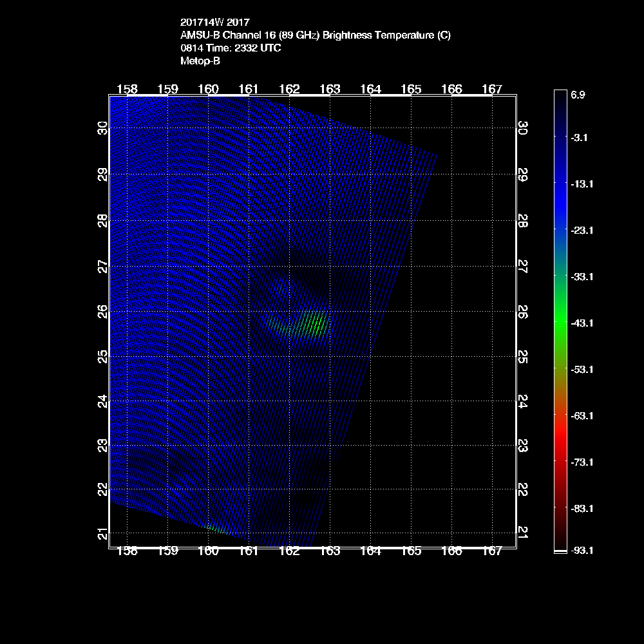Click the -93.1 label at the colorbar bottom
644x644 pixels.
pos(582,551)
